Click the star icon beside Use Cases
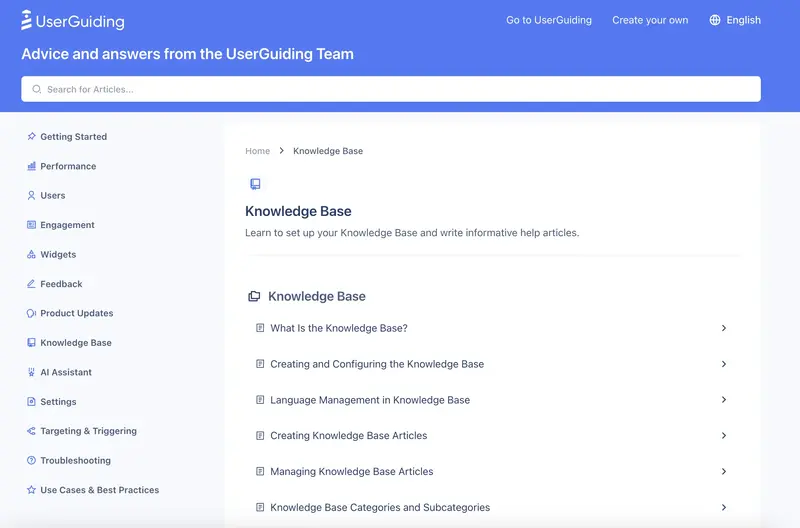Image resolution: width=800 pixels, height=528 pixels. (x=31, y=490)
